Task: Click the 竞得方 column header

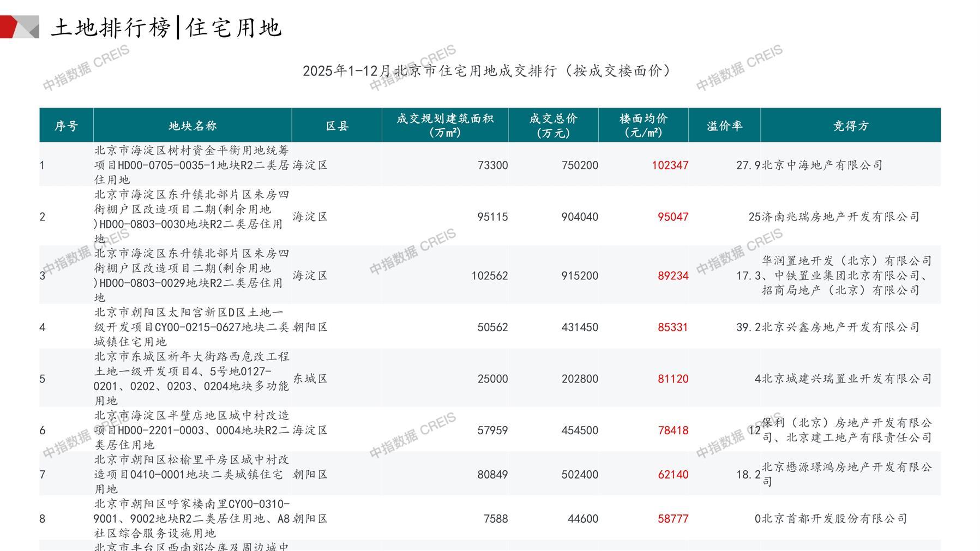Action: click(850, 126)
